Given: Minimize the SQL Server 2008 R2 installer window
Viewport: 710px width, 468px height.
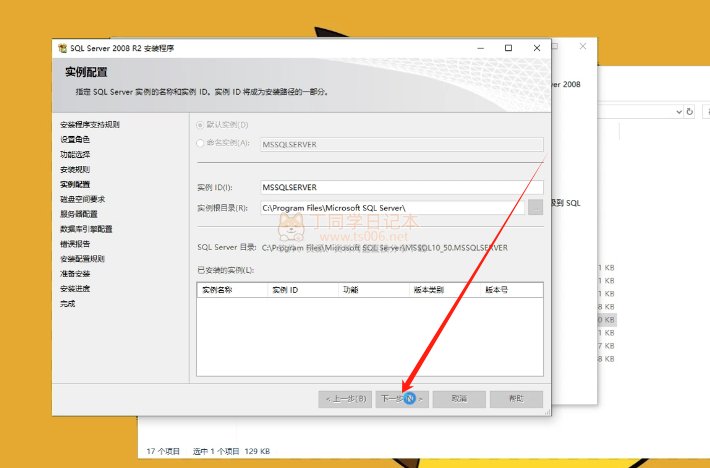Looking at the screenshot, I should pos(481,48).
